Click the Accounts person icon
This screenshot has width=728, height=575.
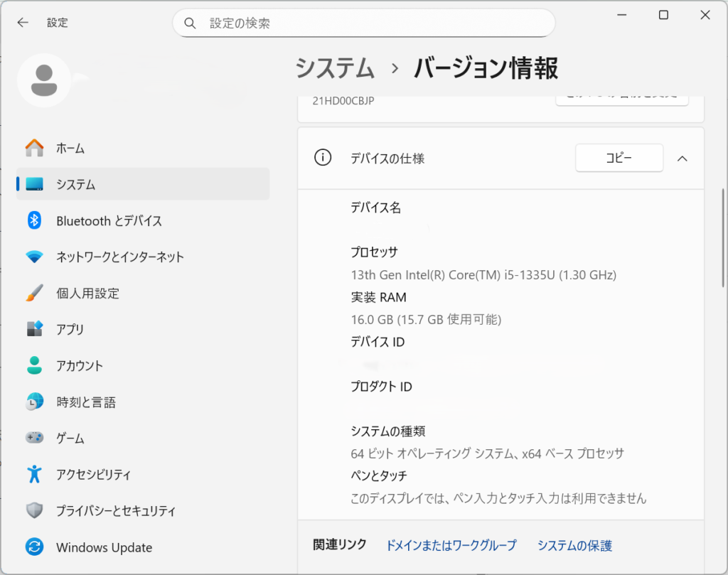pos(34,365)
